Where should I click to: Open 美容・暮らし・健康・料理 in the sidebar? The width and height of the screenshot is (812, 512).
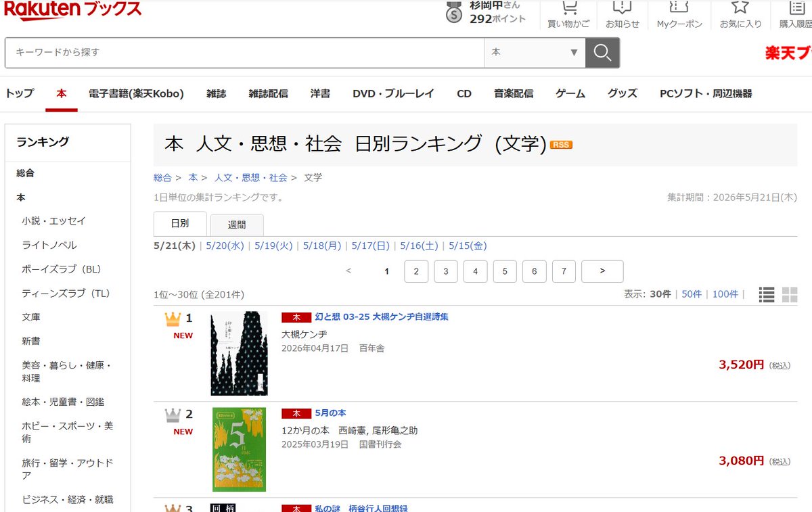pyautogui.click(x=66, y=371)
